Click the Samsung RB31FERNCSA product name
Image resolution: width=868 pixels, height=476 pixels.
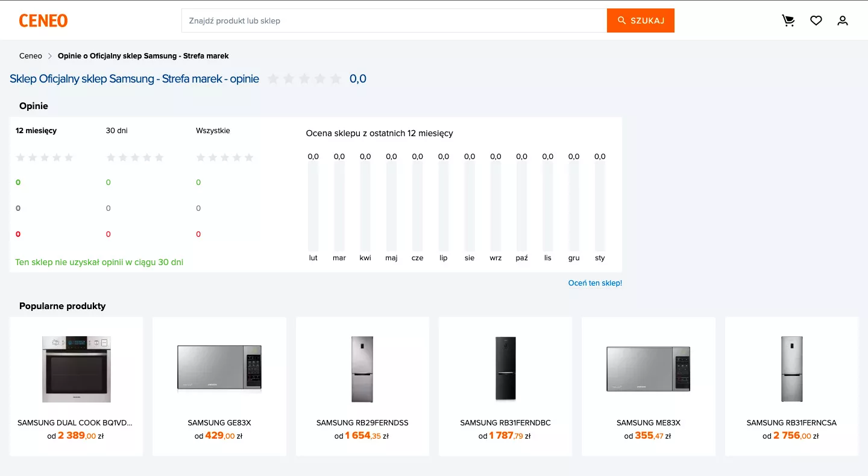[x=791, y=423]
